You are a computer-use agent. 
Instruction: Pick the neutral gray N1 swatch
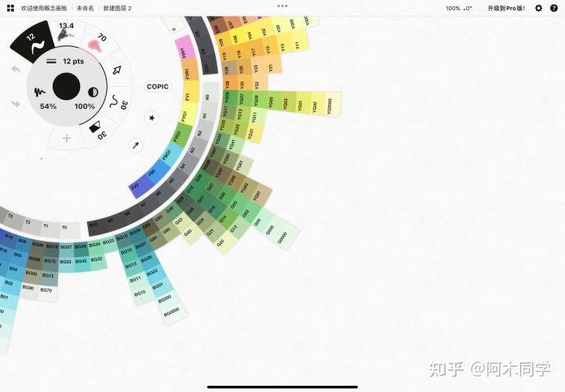pyautogui.click(x=207, y=114)
